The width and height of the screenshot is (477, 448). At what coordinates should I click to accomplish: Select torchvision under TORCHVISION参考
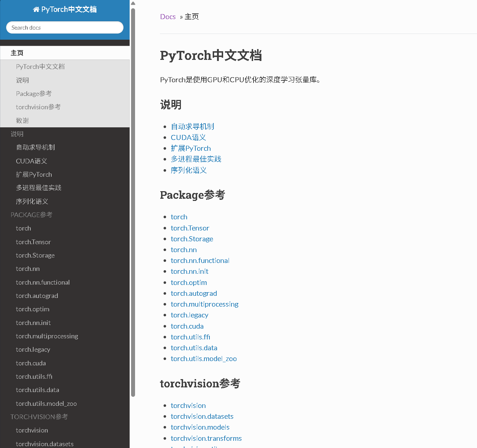click(x=32, y=430)
